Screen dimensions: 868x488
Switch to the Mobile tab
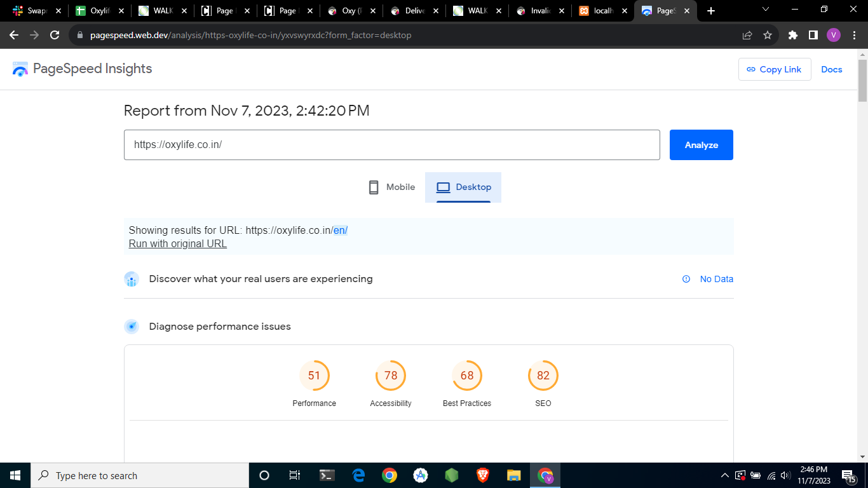point(392,187)
